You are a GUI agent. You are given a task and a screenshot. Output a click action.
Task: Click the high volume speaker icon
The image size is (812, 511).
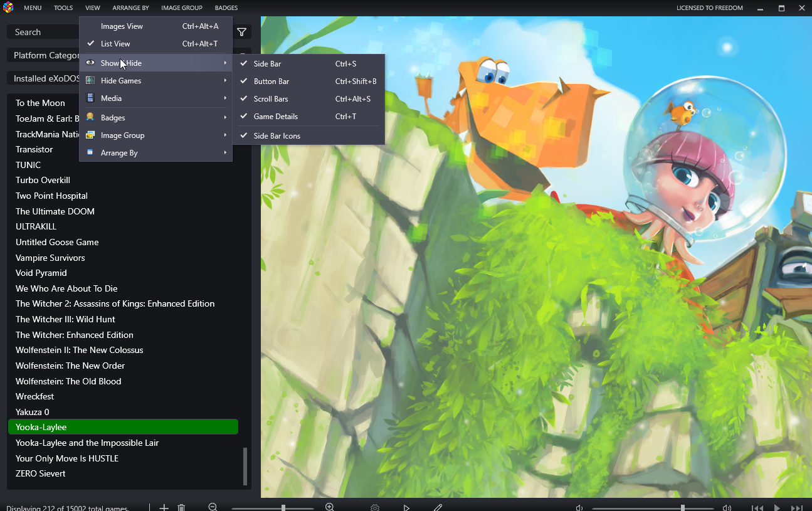[x=727, y=508]
